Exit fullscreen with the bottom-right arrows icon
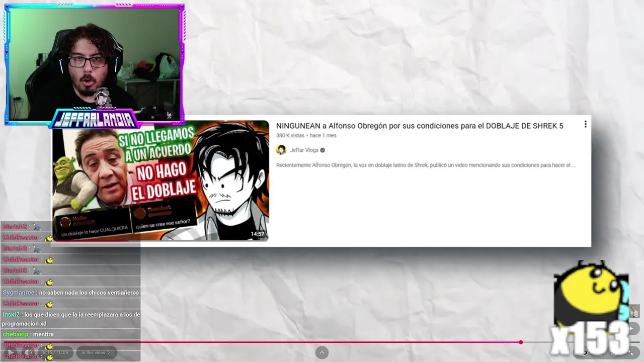 point(630,353)
